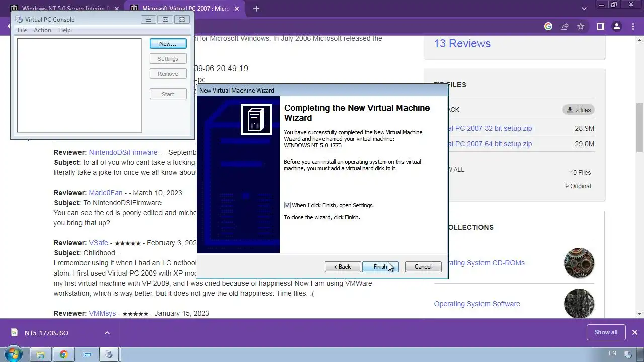The width and height of the screenshot is (644, 362).
Task: Close the downloads bar
Action: click(635, 332)
